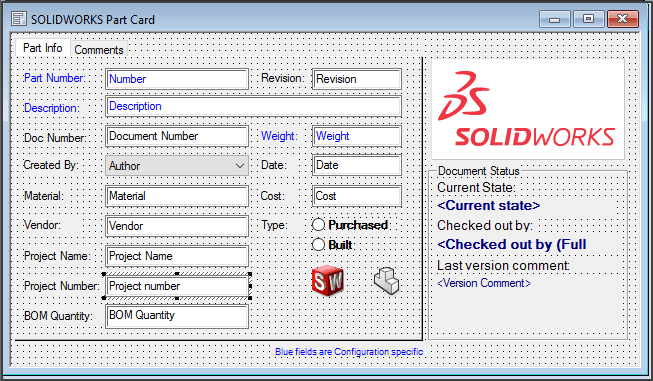Click the BOM Quantity input field
Image resolution: width=653 pixels, height=381 pixels.
(x=177, y=316)
